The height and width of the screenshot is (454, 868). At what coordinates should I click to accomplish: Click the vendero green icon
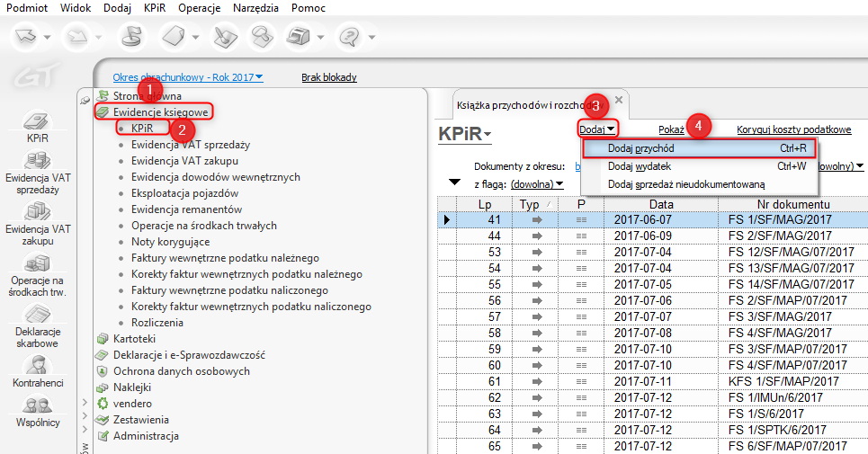pos(102,403)
